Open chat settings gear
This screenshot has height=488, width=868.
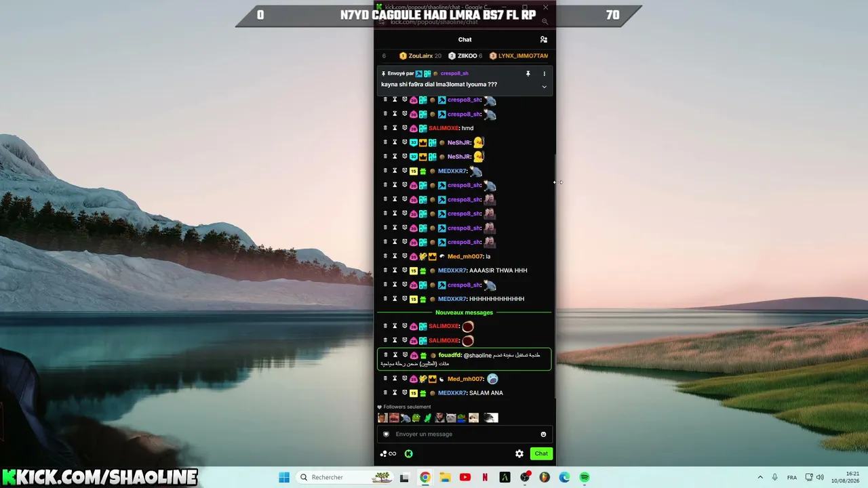[519, 453]
